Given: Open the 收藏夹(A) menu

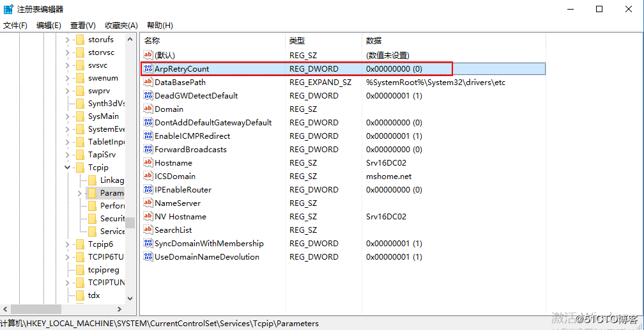Looking at the screenshot, I should click(121, 26).
